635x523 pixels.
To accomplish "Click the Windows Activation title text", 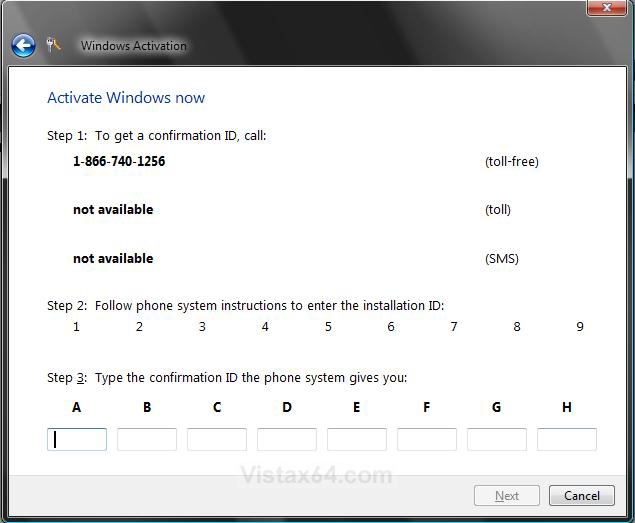I will coord(134,46).
